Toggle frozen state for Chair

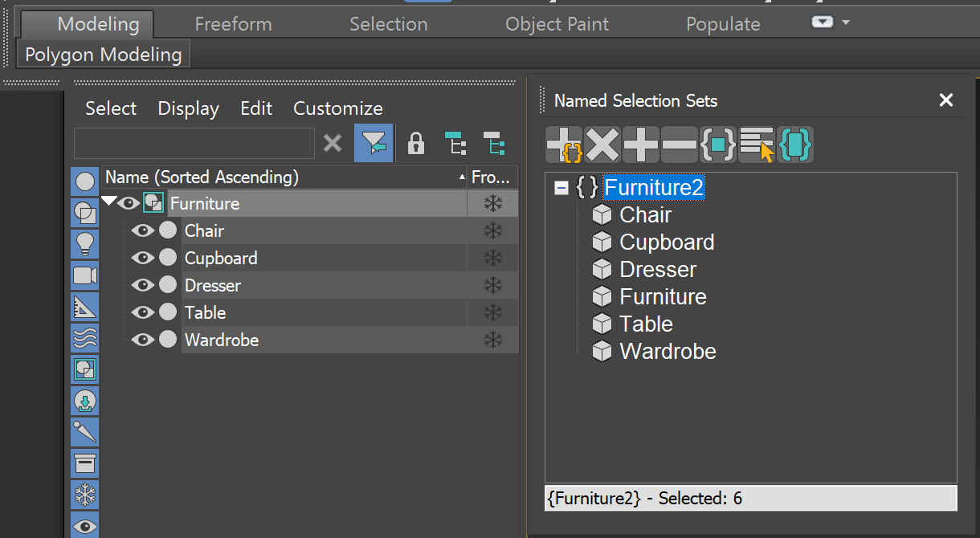[492, 231]
